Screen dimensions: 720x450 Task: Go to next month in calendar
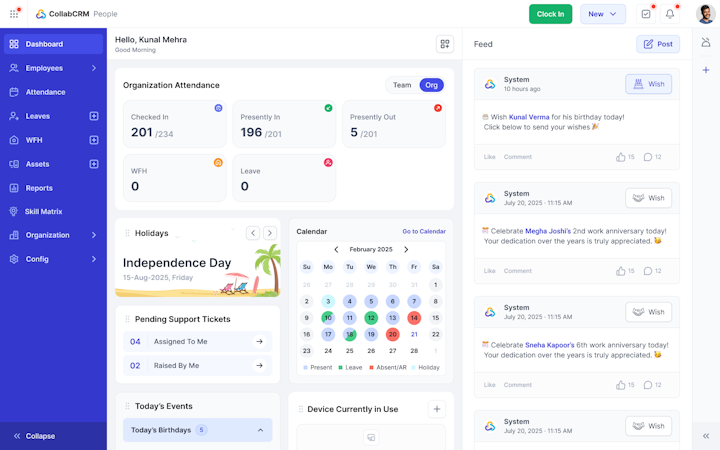406,249
